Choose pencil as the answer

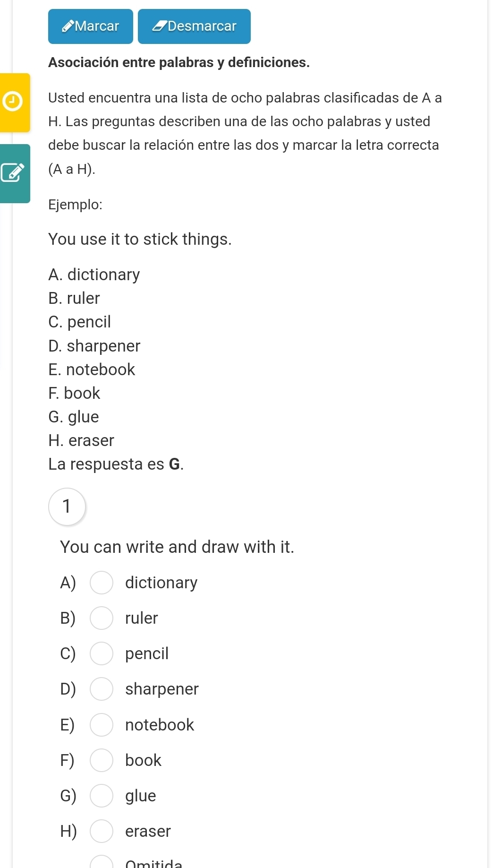102,653
